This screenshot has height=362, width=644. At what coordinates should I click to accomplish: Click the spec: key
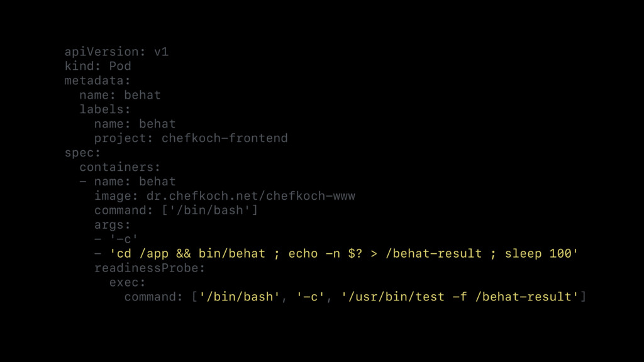click(82, 153)
